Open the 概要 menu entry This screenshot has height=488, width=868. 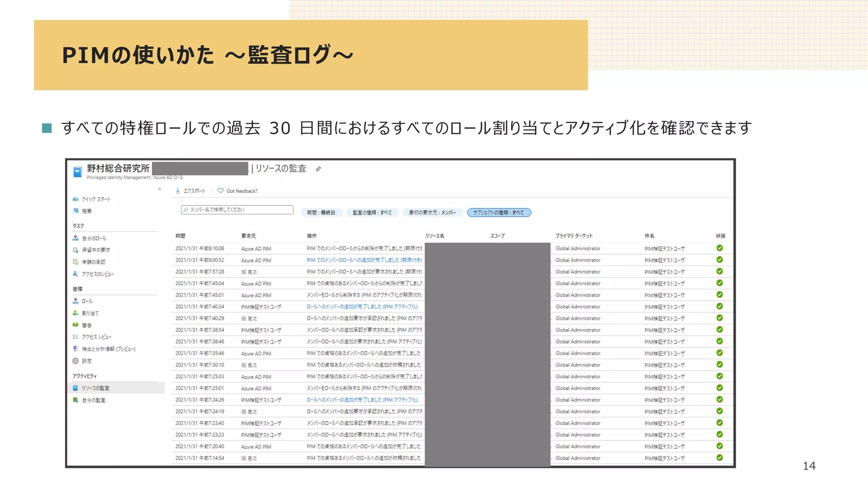pyautogui.click(x=86, y=211)
